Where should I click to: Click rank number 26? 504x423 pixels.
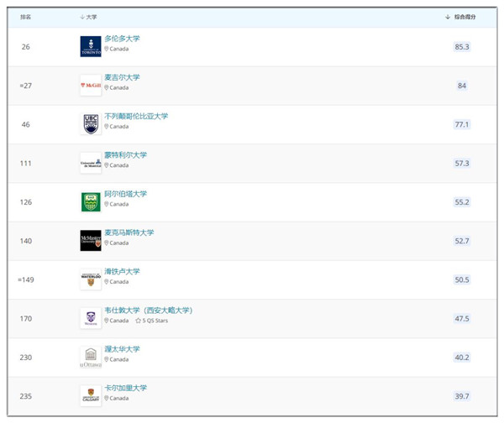(26, 47)
